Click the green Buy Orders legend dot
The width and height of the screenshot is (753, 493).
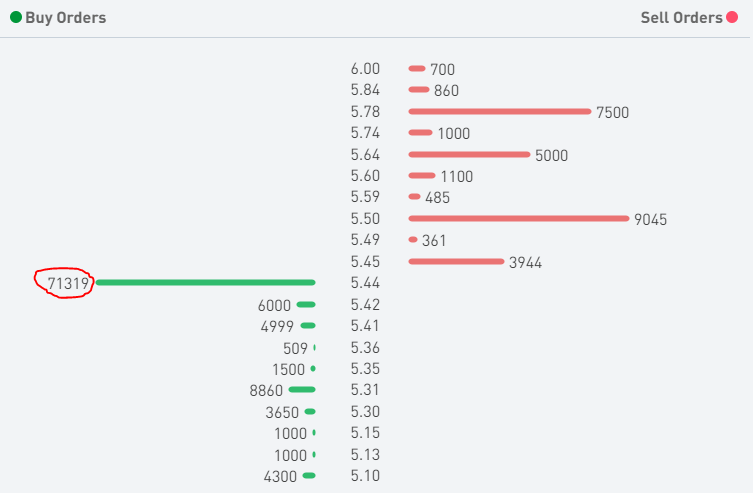(x=16, y=18)
